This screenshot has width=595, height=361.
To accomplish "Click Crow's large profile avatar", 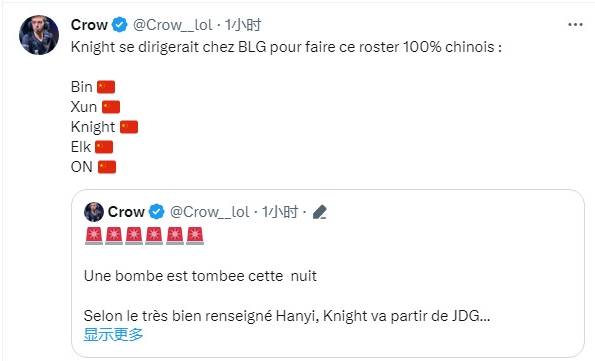I will coord(39,35).
